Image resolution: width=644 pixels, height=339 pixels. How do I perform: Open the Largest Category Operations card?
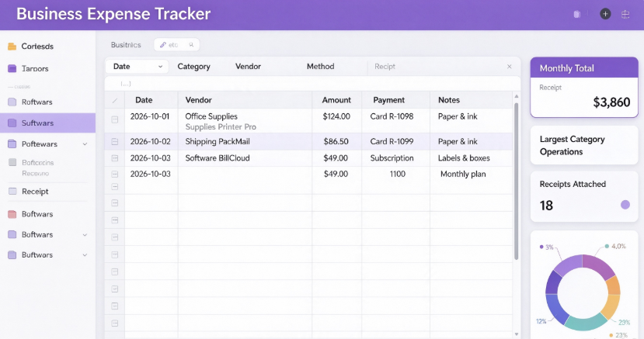[584, 145]
